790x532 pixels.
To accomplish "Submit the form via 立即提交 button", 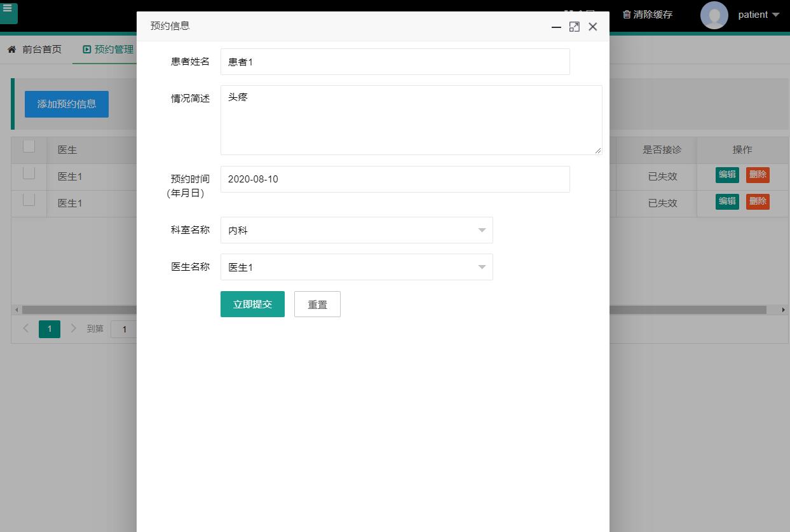I will 252,304.
